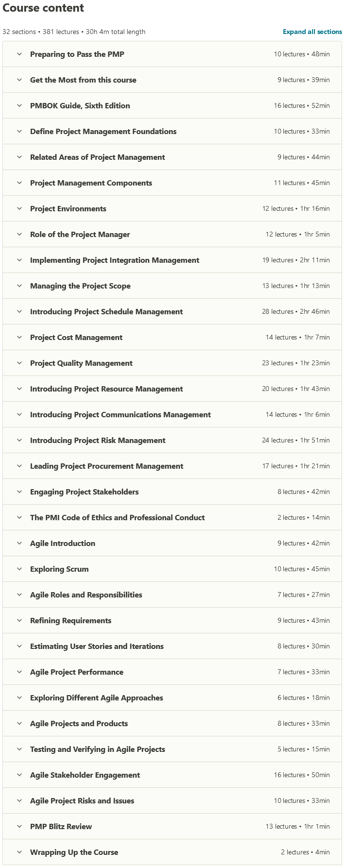Expand the Wrapping Up the Course chevron

click(19, 852)
